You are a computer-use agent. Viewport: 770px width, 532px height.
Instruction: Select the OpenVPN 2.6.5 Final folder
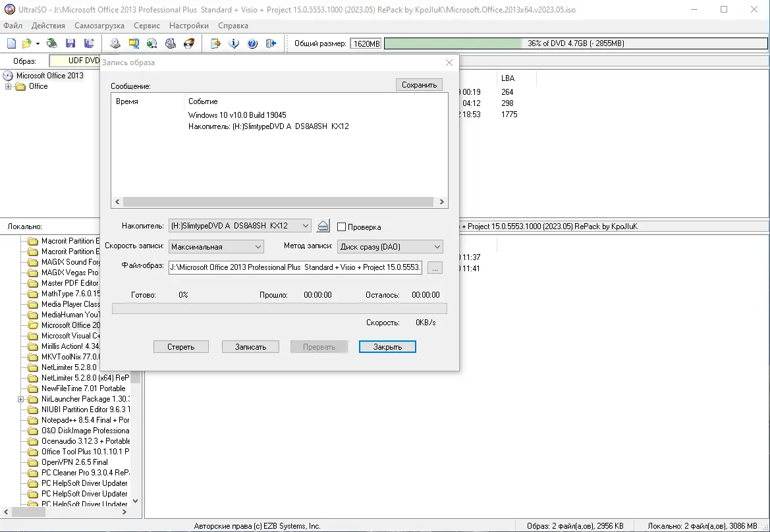pos(74,462)
